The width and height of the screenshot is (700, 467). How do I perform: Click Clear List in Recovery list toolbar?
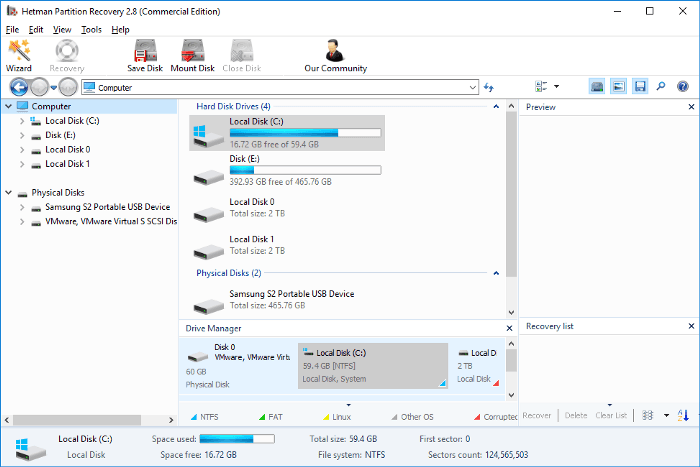[611, 415]
